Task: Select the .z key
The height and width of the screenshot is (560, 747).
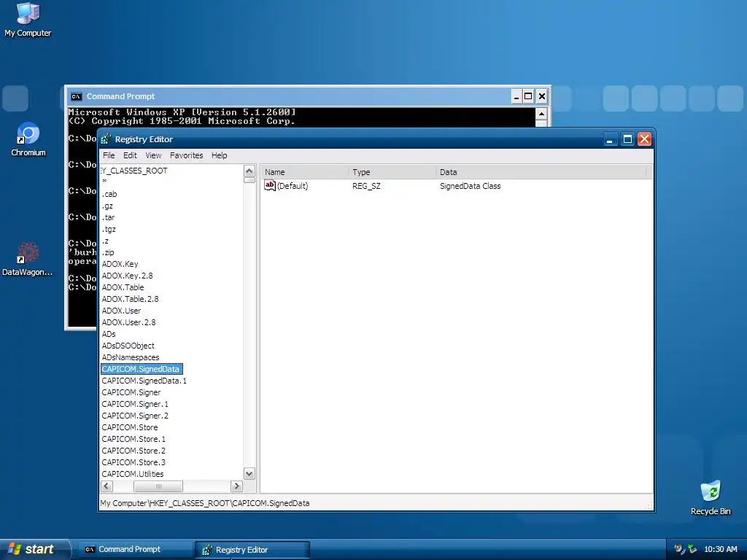Action: (105, 241)
